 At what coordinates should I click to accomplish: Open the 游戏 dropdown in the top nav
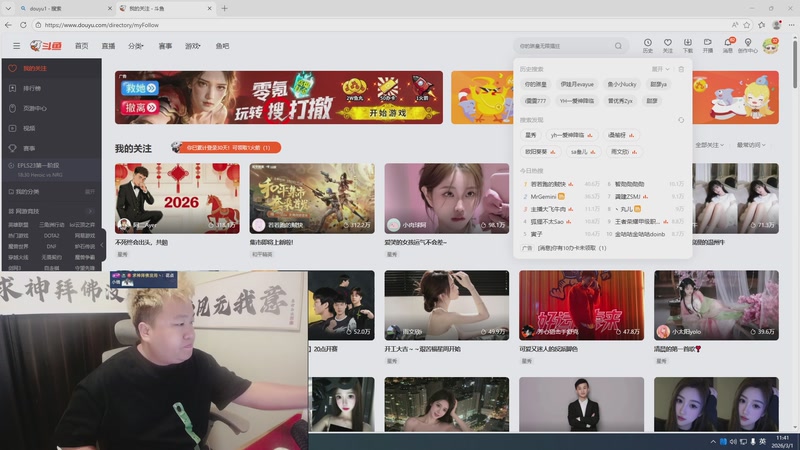[x=192, y=46]
